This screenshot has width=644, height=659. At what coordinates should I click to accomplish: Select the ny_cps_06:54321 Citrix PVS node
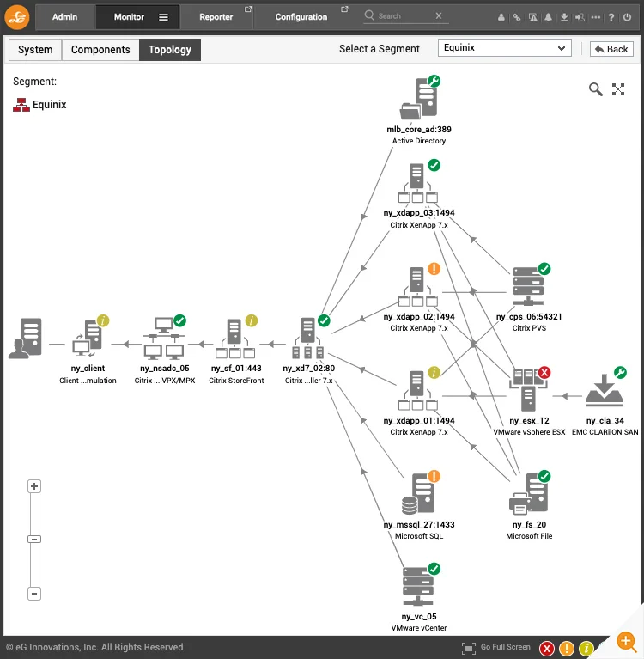point(528,287)
